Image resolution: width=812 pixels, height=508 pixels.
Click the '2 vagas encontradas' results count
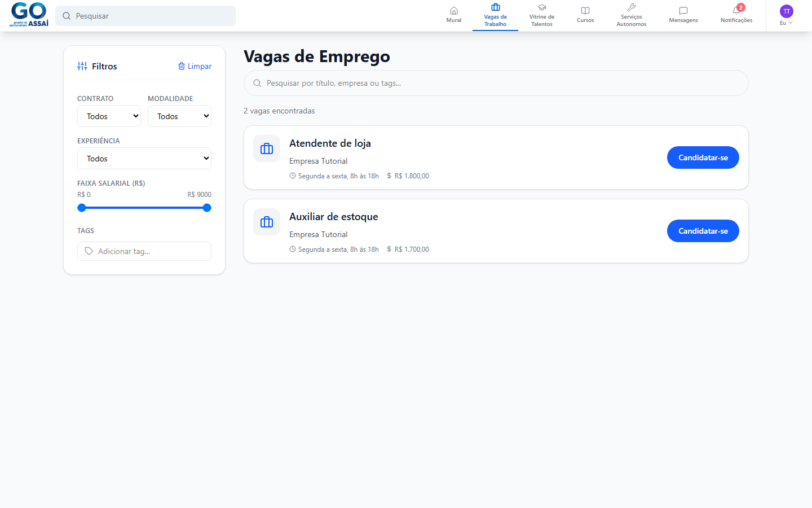point(279,111)
